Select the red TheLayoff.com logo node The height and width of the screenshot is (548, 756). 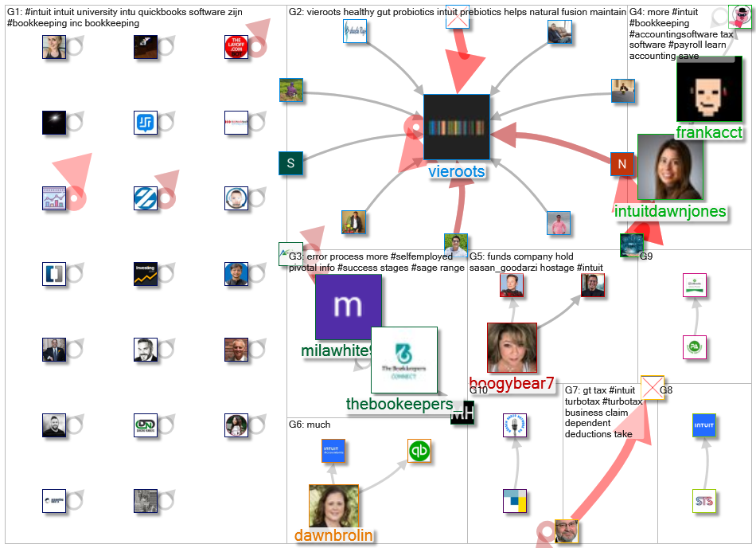coord(236,47)
